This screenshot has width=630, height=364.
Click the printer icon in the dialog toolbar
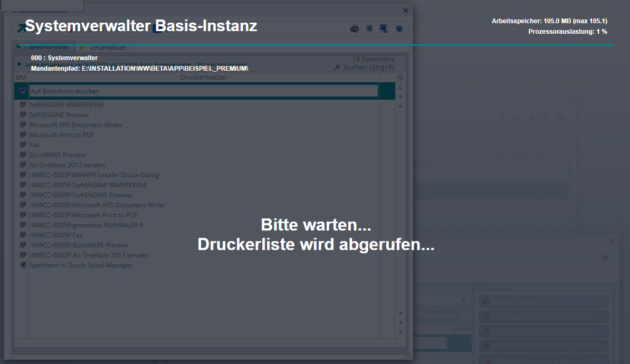355,28
